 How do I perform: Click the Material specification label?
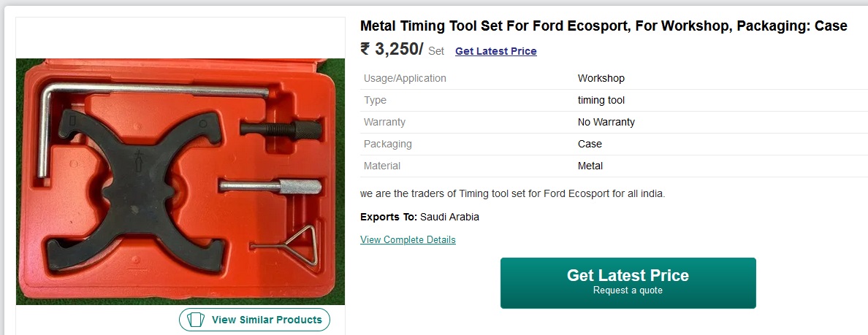point(382,165)
